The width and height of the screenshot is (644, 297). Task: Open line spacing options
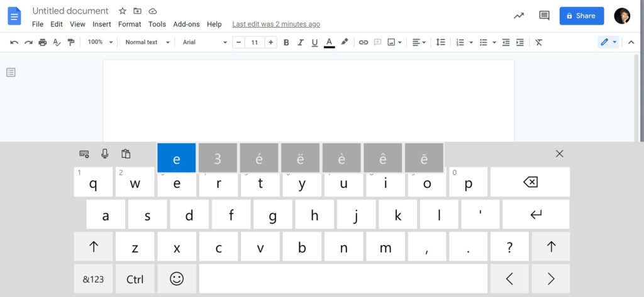tap(441, 42)
